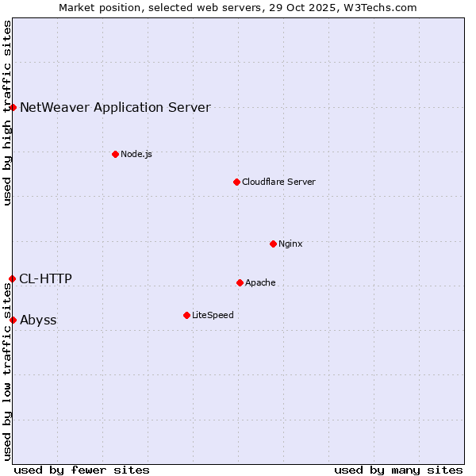Screen dimensions: 476x476
Task: Click the LiteSpeed red dot
Action: tap(186, 315)
